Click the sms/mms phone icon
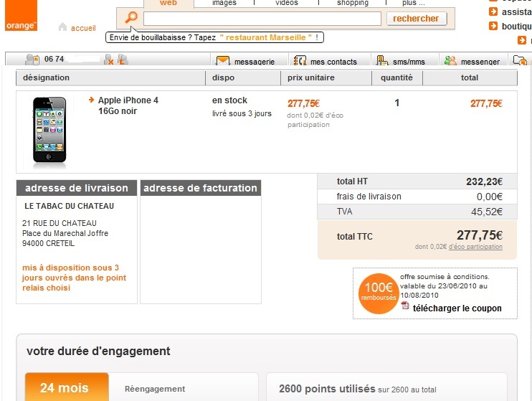This screenshot has width=532, height=401. (x=382, y=60)
